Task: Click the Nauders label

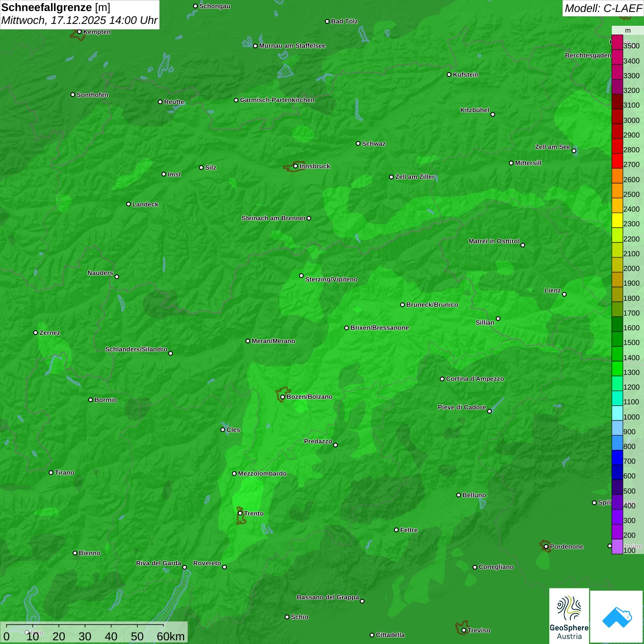Action: [x=100, y=273]
